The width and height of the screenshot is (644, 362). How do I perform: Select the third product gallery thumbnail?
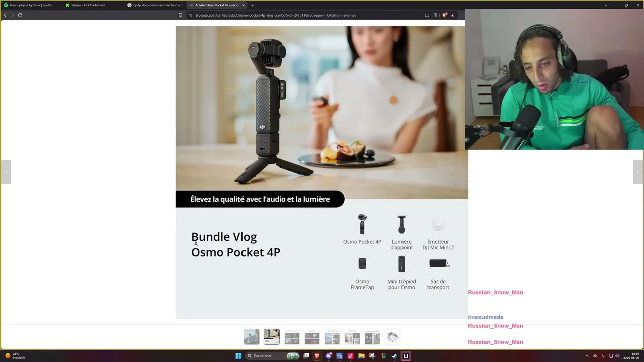click(292, 337)
